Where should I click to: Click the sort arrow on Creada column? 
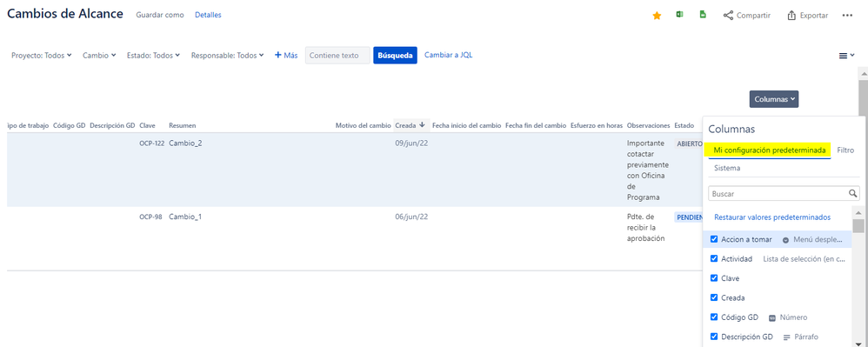click(x=423, y=125)
